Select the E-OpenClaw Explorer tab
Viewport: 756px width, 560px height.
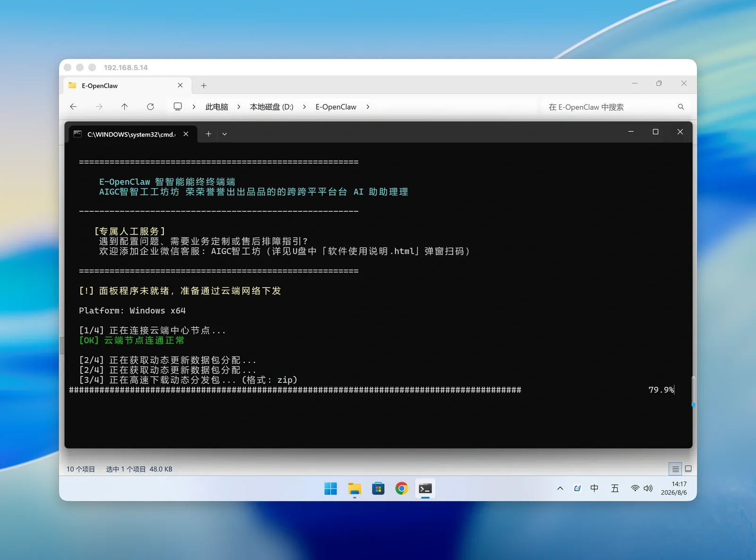tap(127, 86)
